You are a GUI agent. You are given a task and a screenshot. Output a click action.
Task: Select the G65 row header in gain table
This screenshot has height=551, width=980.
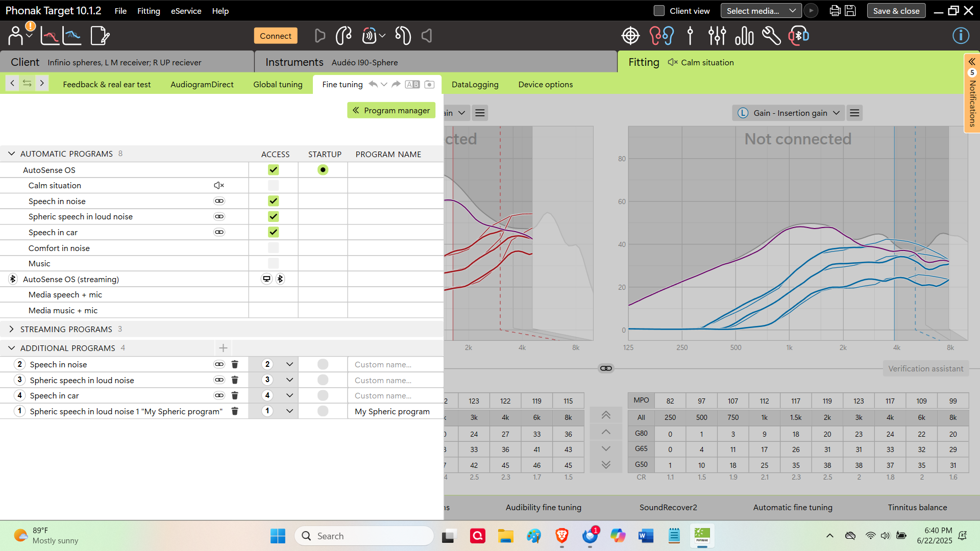[x=641, y=449]
